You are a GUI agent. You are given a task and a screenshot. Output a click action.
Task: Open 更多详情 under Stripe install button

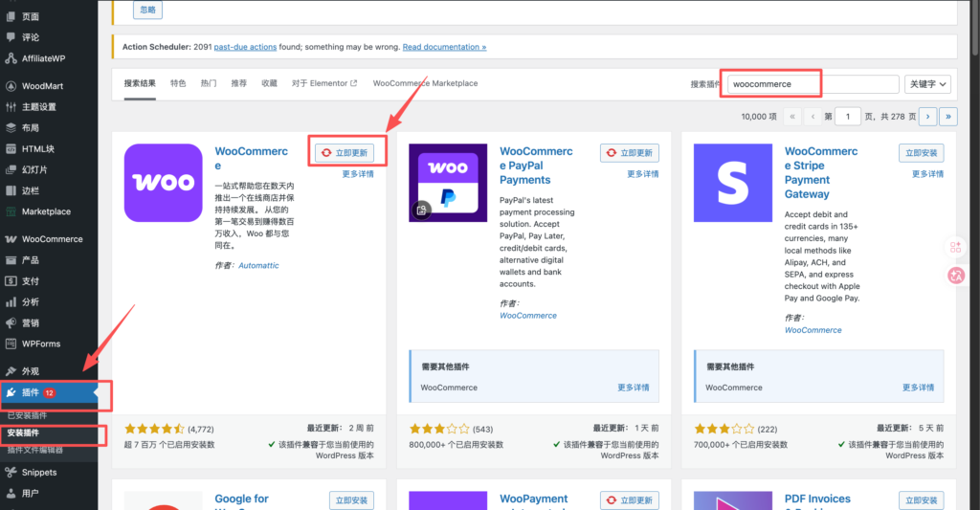[927, 174]
